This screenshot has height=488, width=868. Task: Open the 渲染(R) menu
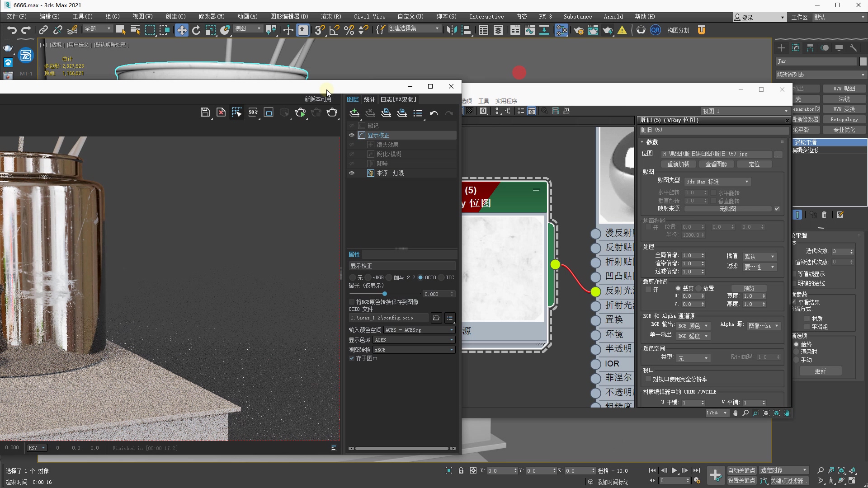(331, 16)
